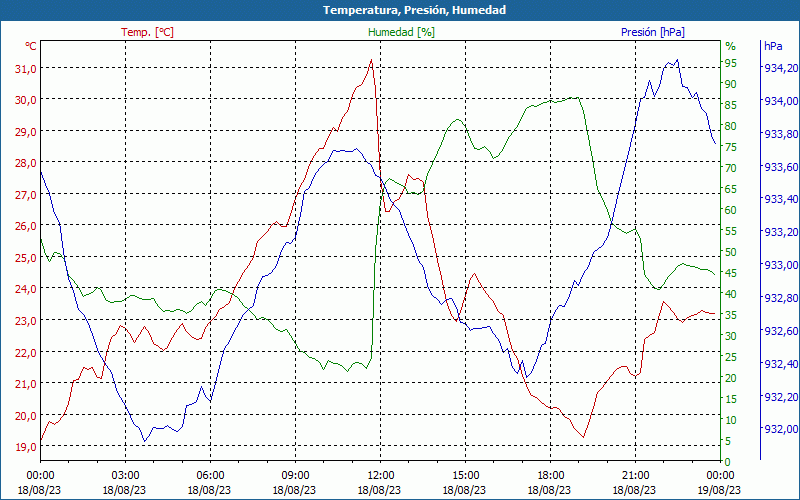
Task: Select humidity axis tick 35
Action: (x=731, y=315)
